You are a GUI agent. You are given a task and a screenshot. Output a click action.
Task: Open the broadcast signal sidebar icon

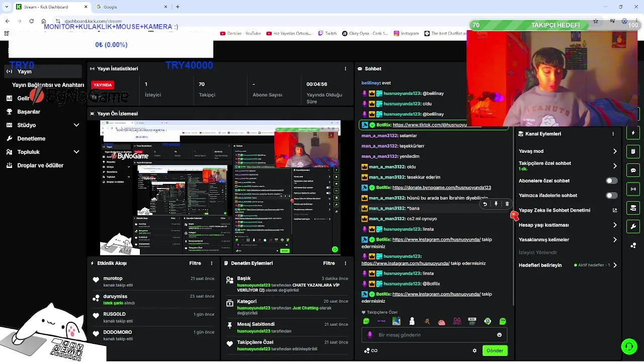click(x=633, y=189)
